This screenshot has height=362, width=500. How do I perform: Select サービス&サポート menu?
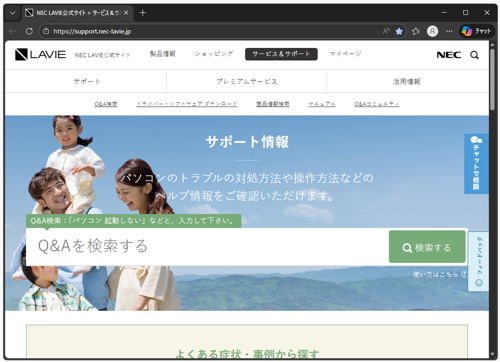[x=281, y=54]
